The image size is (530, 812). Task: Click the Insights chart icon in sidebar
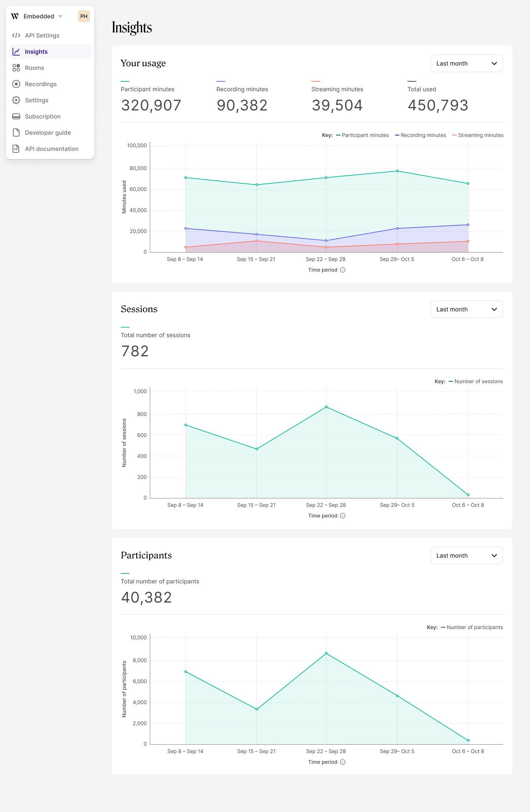tap(16, 52)
